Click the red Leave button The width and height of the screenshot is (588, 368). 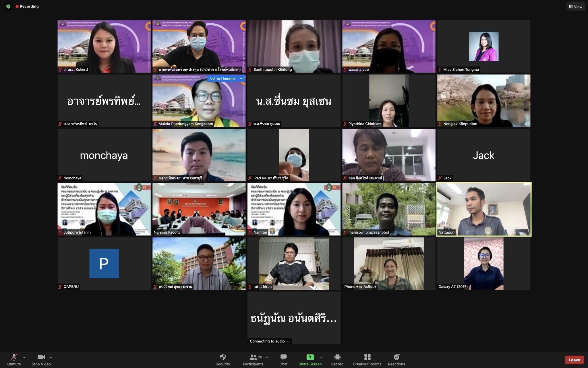[x=574, y=360]
